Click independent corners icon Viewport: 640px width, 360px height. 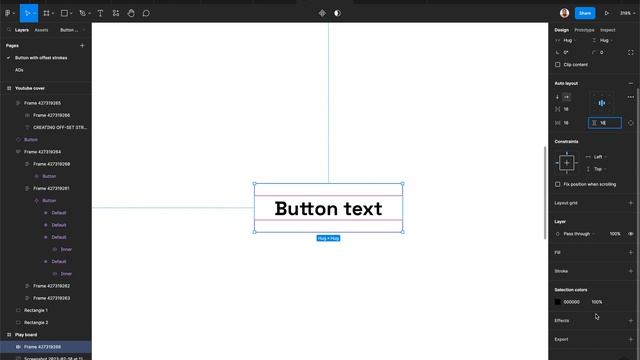pyautogui.click(x=631, y=52)
